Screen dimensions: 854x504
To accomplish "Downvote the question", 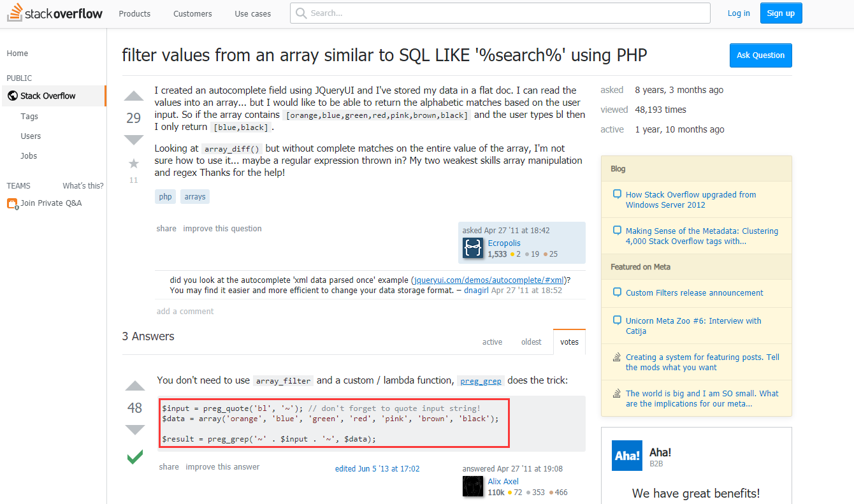I will tap(134, 140).
